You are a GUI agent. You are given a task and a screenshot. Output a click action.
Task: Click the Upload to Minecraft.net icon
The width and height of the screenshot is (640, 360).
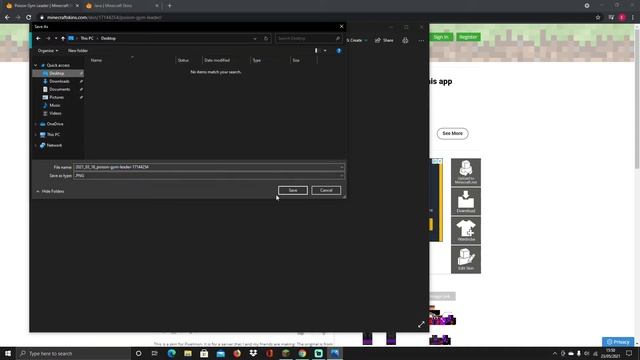pos(466,172)
